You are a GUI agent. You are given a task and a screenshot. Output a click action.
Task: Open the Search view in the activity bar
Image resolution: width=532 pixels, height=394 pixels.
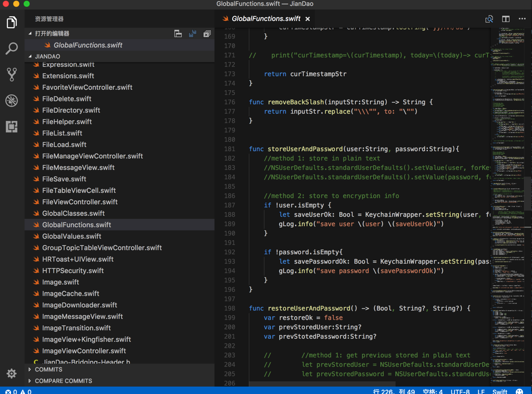click(12, 48)
